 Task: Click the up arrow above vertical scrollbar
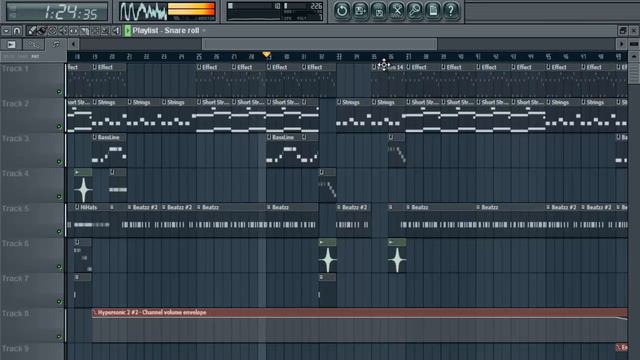click(x=633, y=56)
